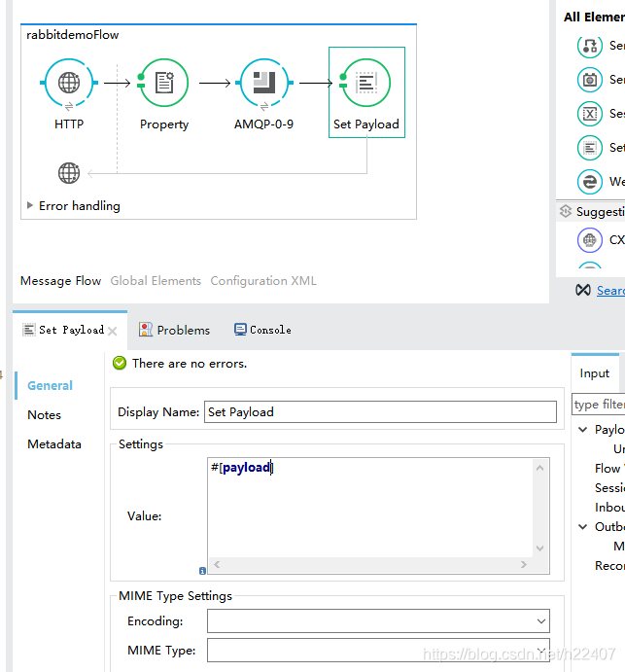Pick the Web Service palette icon

590,182
